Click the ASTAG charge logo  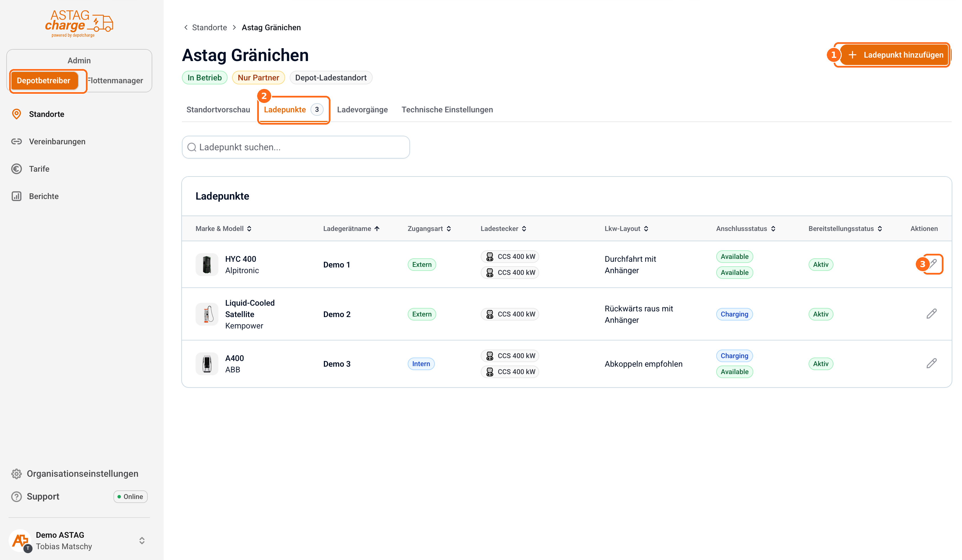tap(79, 24)
